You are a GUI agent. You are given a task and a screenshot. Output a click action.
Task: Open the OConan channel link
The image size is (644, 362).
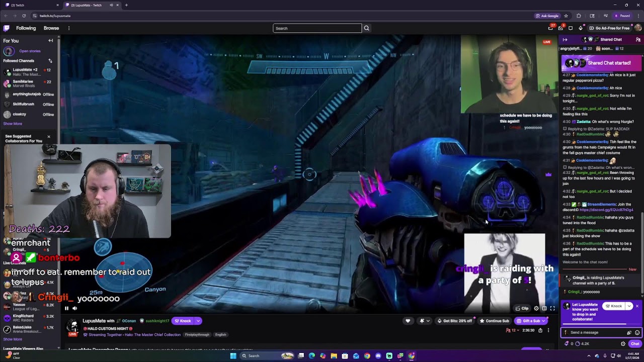click(129, 321)
